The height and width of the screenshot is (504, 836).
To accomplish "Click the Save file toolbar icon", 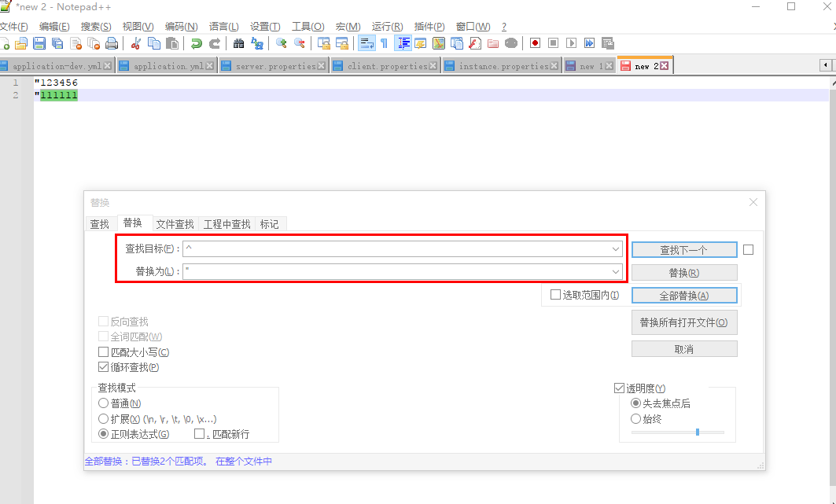I will [x=39, y=43].
